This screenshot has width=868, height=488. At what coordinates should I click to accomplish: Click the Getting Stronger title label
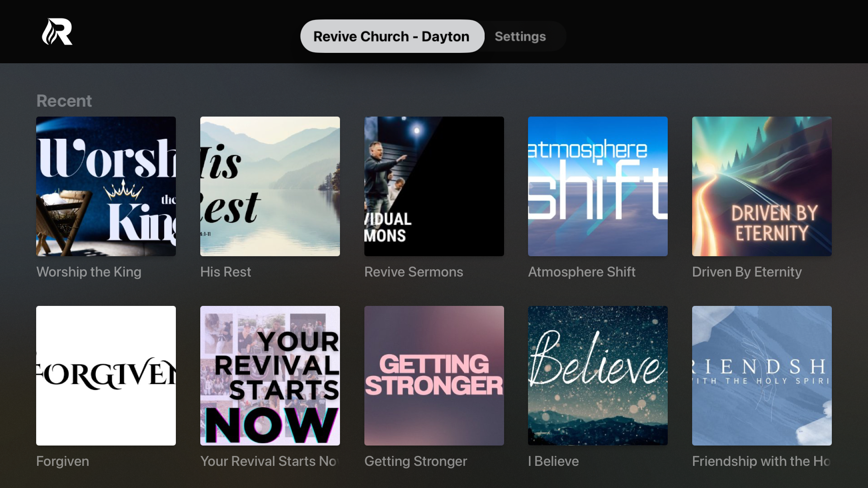pyautogui.click(x=415, y=461)
